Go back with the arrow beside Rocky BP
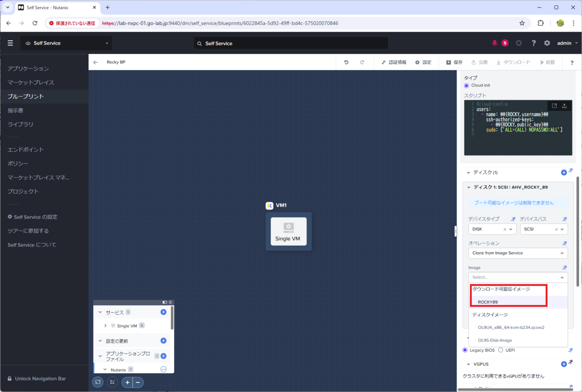 (x=96, y=62)
